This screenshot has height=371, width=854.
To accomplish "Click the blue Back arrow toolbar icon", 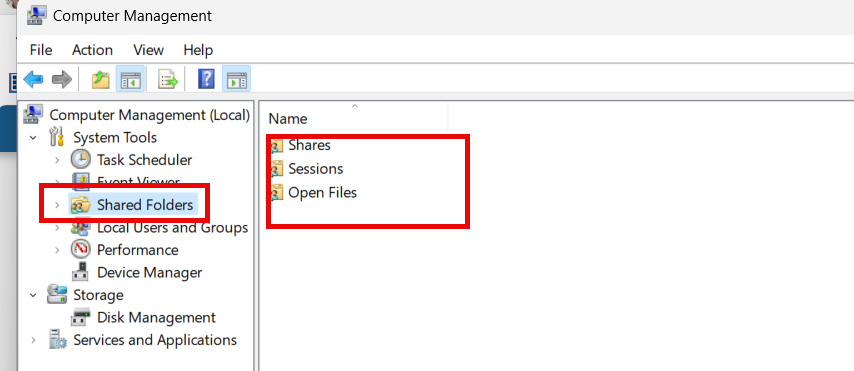I will pos(33,80).
